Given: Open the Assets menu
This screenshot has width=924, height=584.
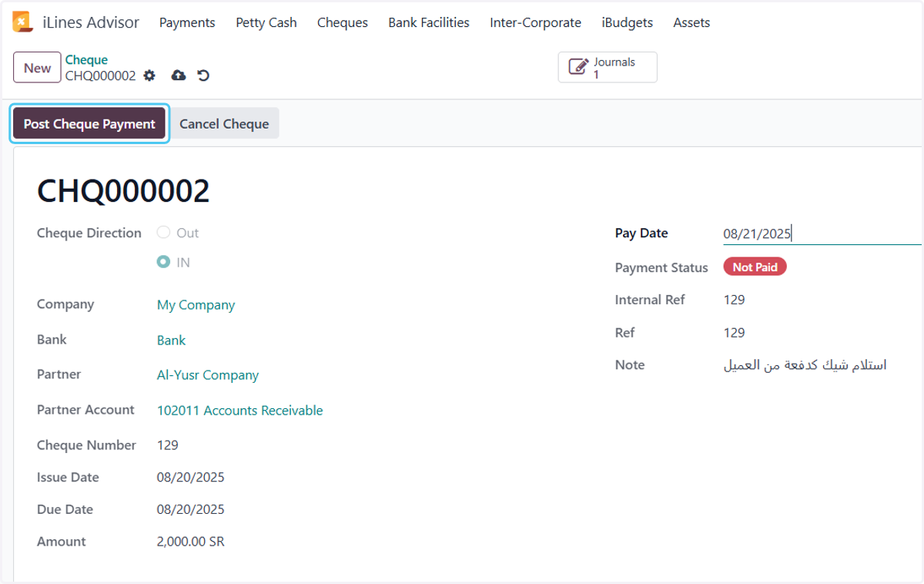Looking at the screenshot, I should pos(691,22).
